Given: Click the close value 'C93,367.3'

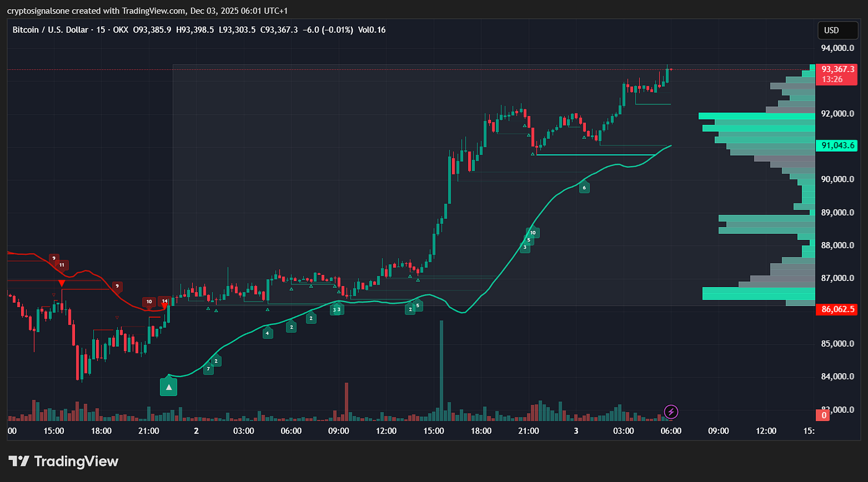Looking at the screenshot, I should coord(279,30).
